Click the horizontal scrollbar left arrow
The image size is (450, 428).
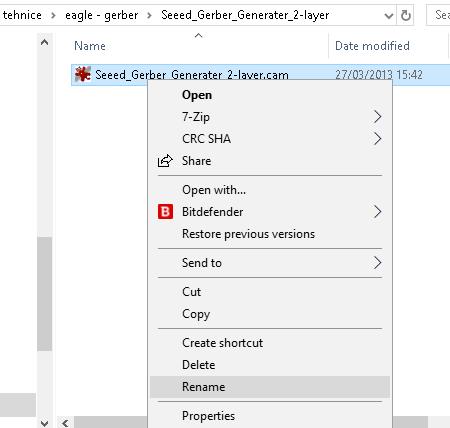point(65,423)
